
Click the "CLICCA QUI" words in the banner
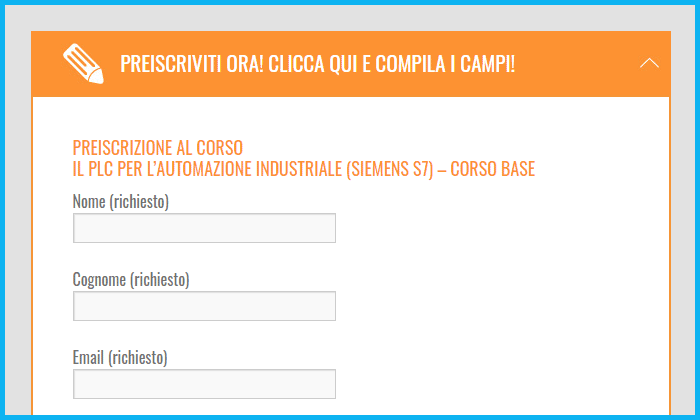pos(312,64)
